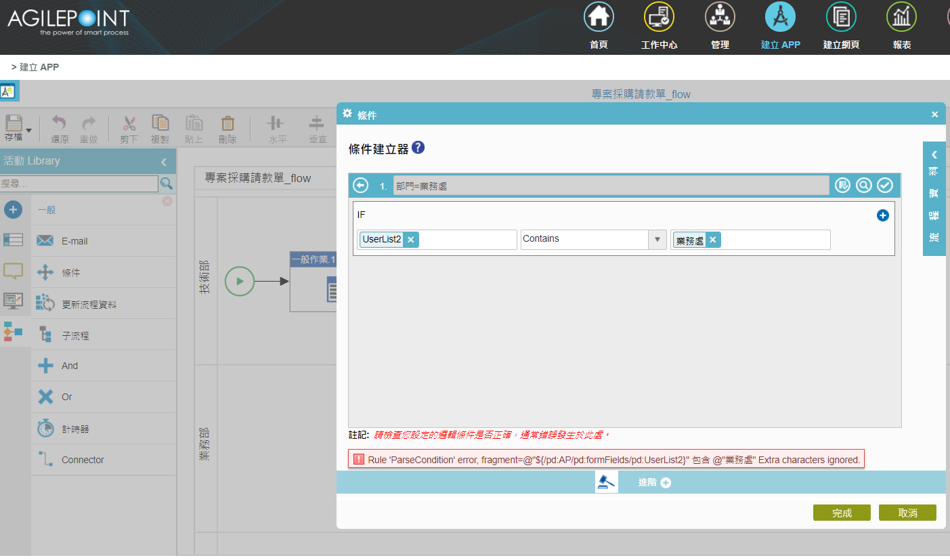Click the magnifier preview icon in rule header
This screenshot has height=560, width=950.
(863, 186)
